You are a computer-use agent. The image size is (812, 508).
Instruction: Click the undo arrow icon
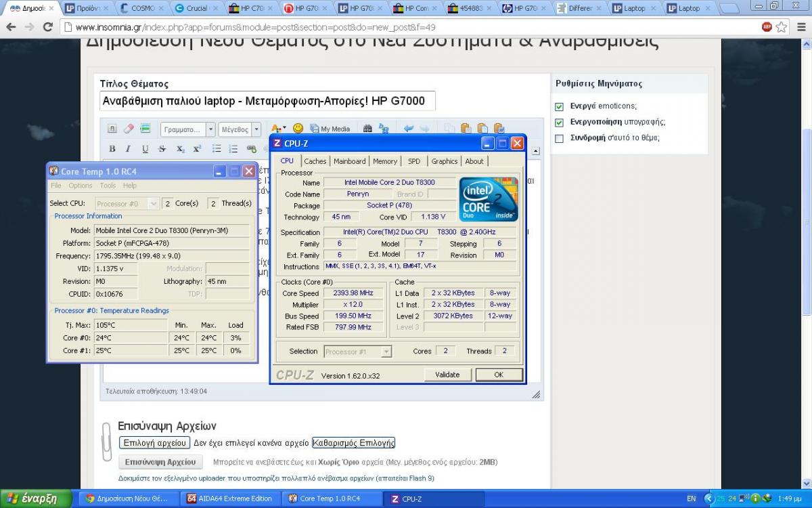(x=409, y=129)
